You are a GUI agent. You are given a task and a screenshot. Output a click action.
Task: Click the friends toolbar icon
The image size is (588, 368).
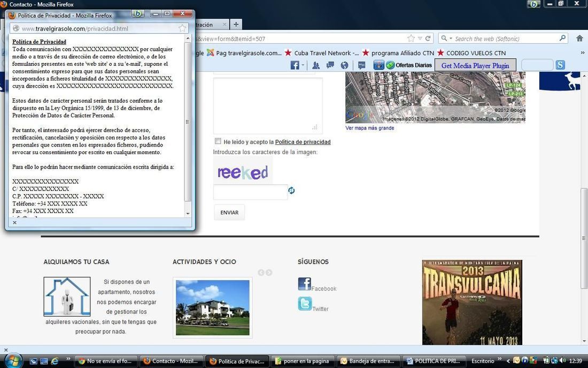[x=316, y=65]
